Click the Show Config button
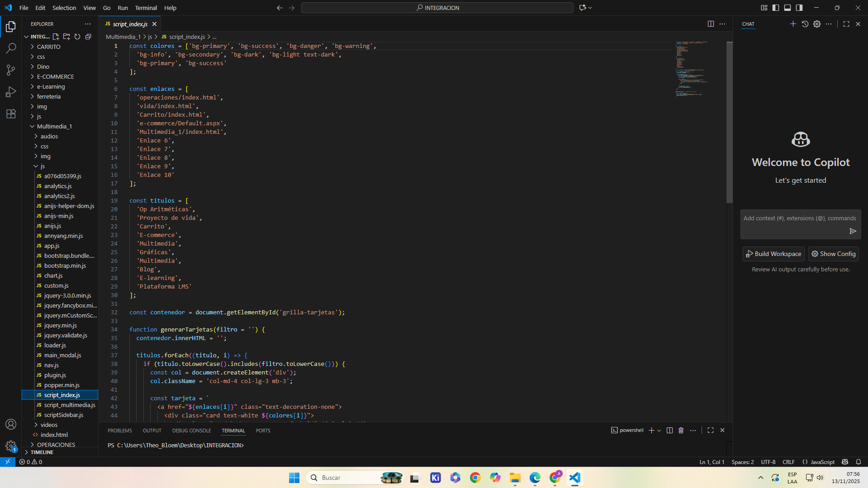The height and width of the screenshot is (488, 868). point(833,254)
